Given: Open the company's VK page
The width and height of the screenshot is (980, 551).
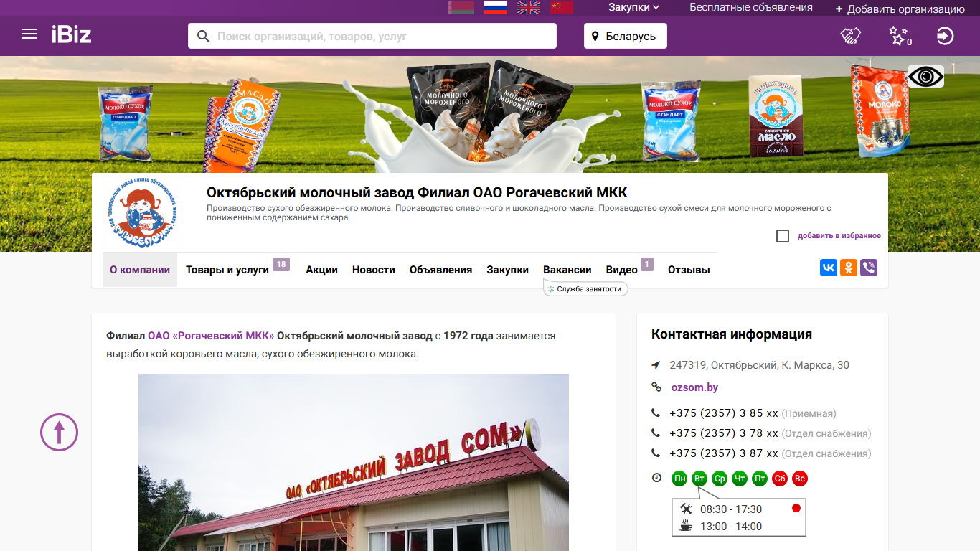Looking at the screenshot, I should tap(829, 268).
